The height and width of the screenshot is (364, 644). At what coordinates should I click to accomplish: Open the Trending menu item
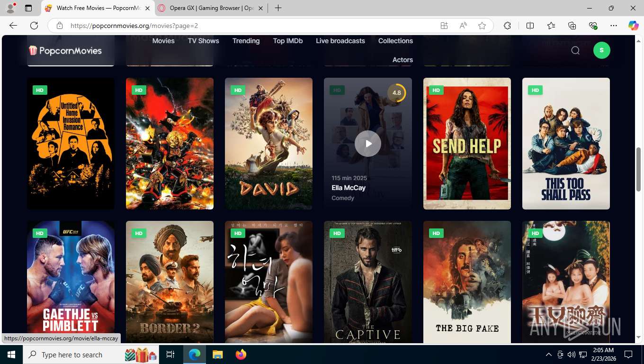246,41
